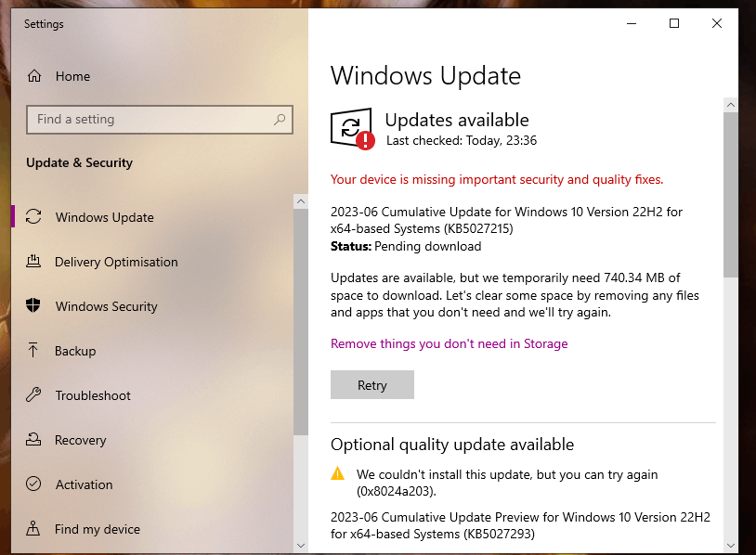Click the Recovery icon in sidebar
The image size is (756, 555).
tap(33, 439)
